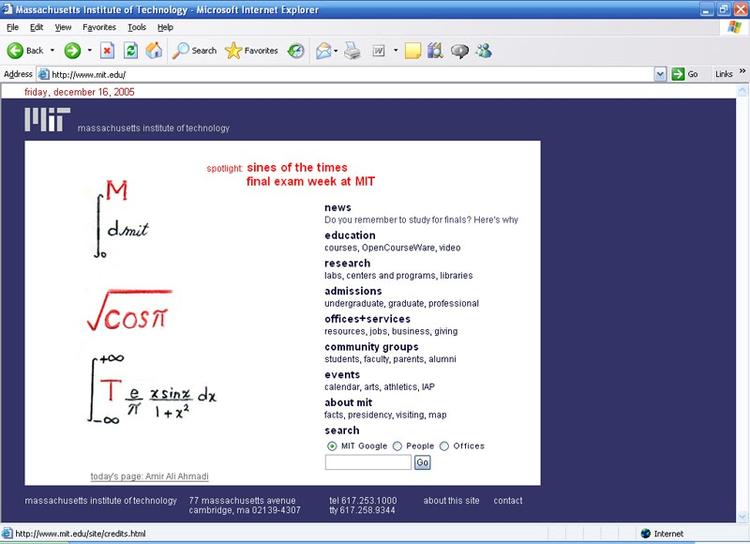The width and height of the screenshot is (750, 544).
Task: Expand the Links toolbar chevron
Action: click(x=742, y=71)
